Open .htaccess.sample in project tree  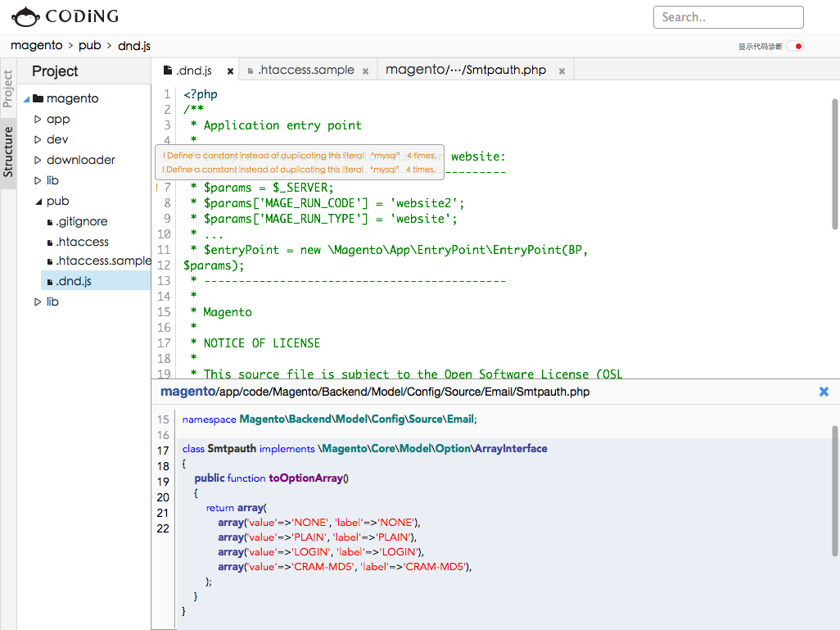103,261
